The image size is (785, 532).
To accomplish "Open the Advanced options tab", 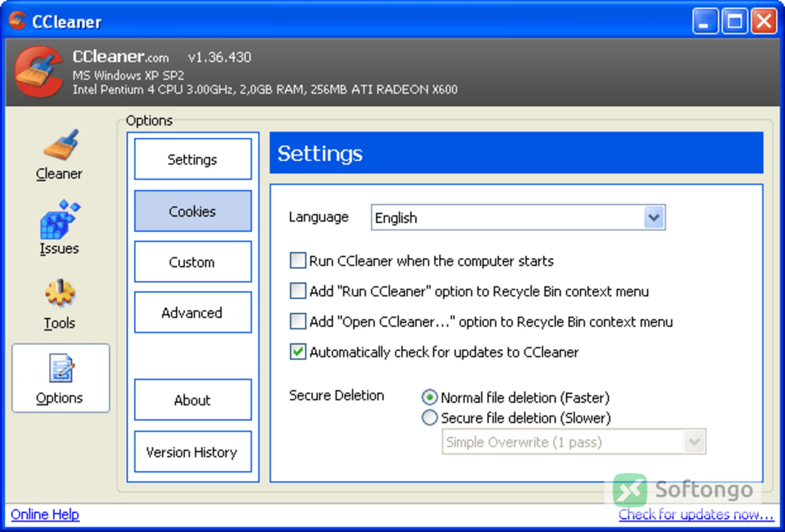I will pyautogui.click(x=193, y=312).
